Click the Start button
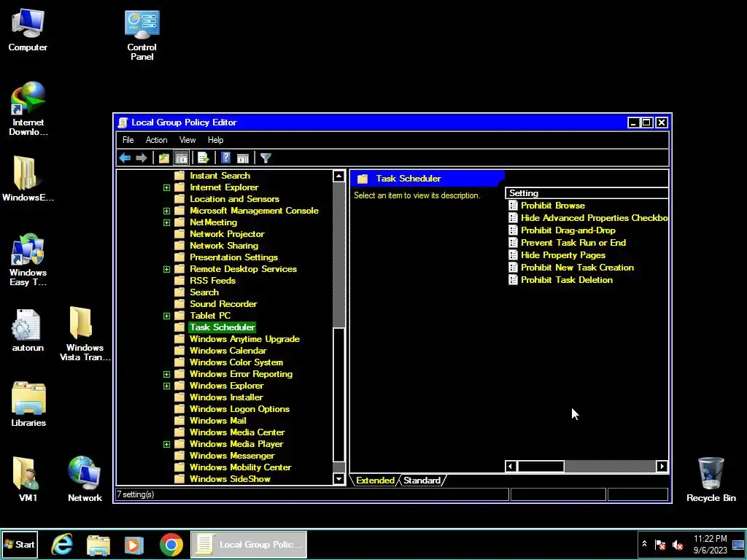The width and height of the screenshot is (747, 560). [19, 544]
